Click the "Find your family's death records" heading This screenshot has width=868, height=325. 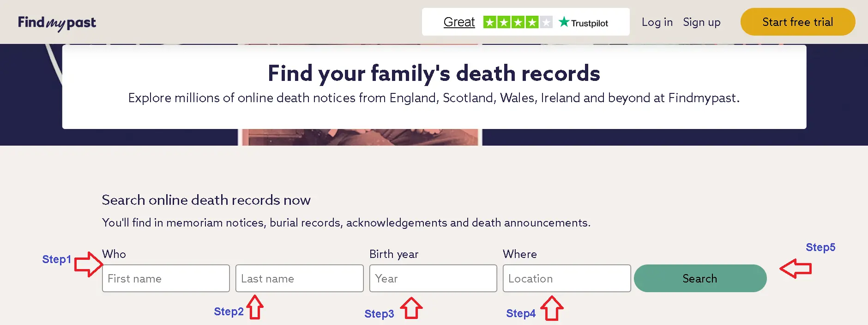(x=434, y=74)
